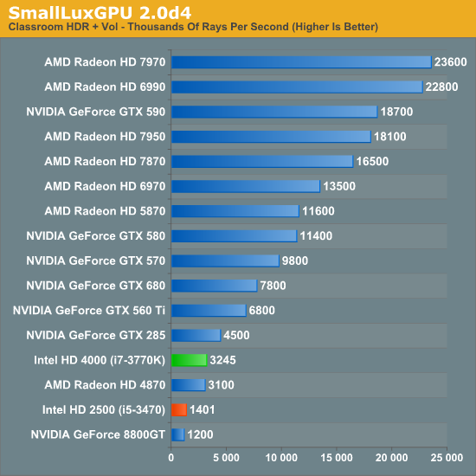Click the 10 000 axis tick label
This screenshot has height=476, width=476.
coord(281,458)
